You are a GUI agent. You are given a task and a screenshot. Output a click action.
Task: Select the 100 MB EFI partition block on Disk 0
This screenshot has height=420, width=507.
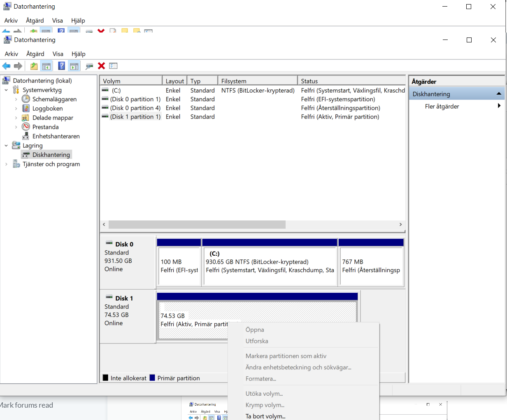point(179,263)
